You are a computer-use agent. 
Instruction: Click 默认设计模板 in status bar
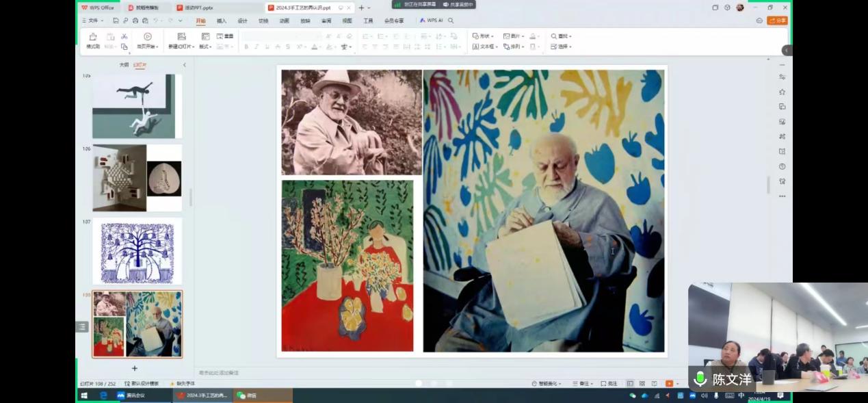coord(142,383)
